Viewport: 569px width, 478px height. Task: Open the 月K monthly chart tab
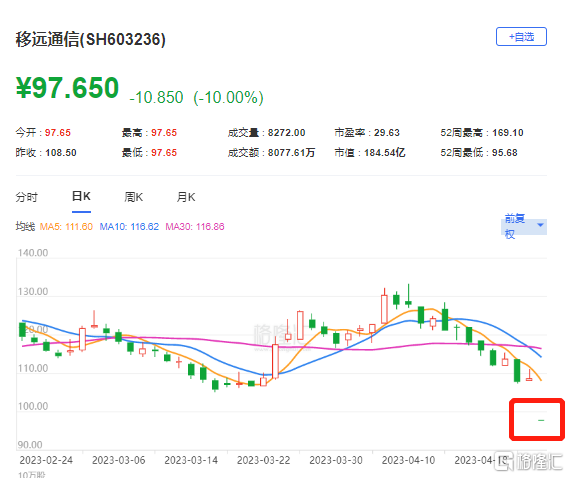[186, 197]
